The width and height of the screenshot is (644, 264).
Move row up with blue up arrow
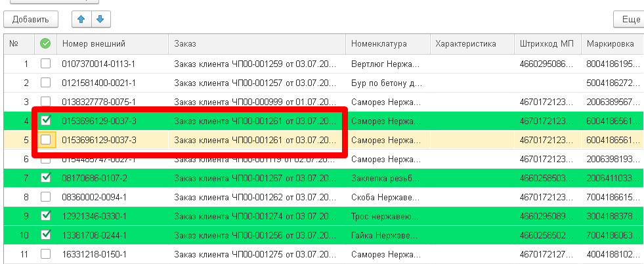(81, 19)
